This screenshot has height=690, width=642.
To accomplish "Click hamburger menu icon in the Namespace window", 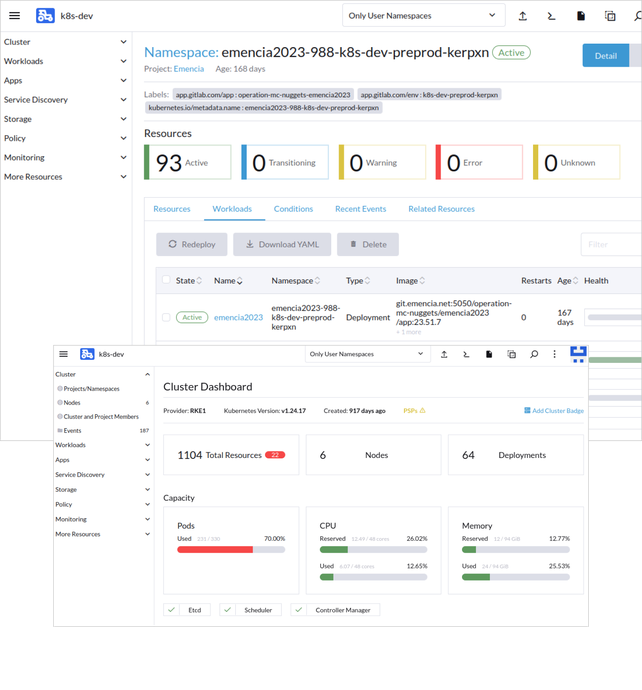I will (16, 16).
